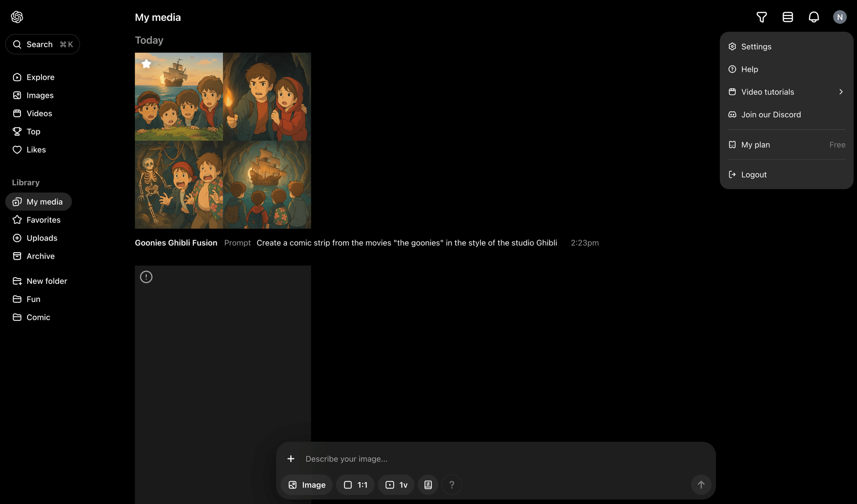Add attachment with plus icon
This screenshot has height=504, width=857.
point(291,459)
